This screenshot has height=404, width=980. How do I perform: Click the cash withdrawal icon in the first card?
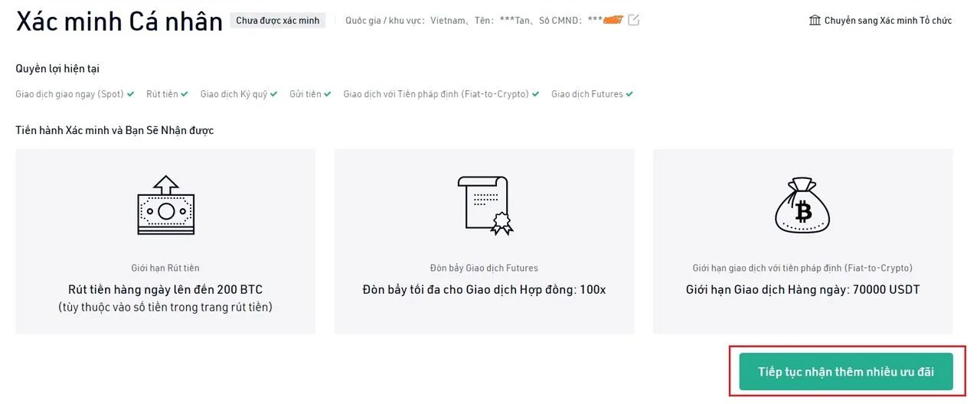pos(165,205)
